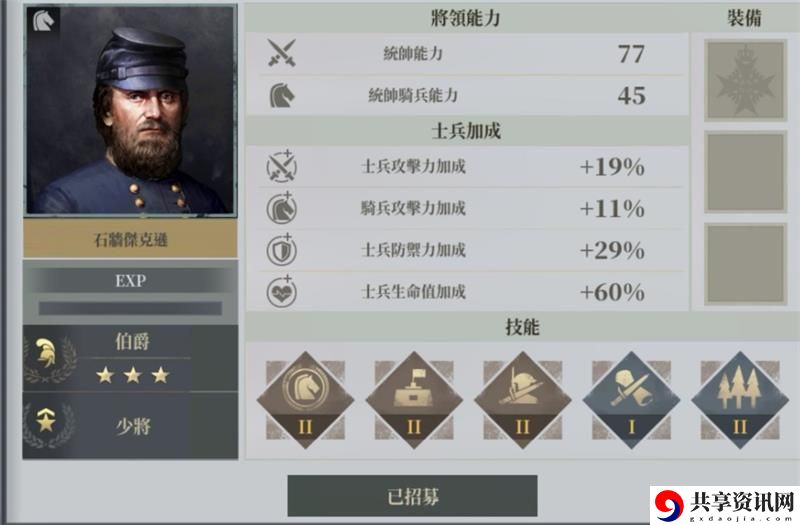800x525 pixels.
Task: Tap the cavalry knight skill icon
Action: (x=305, y=401)
